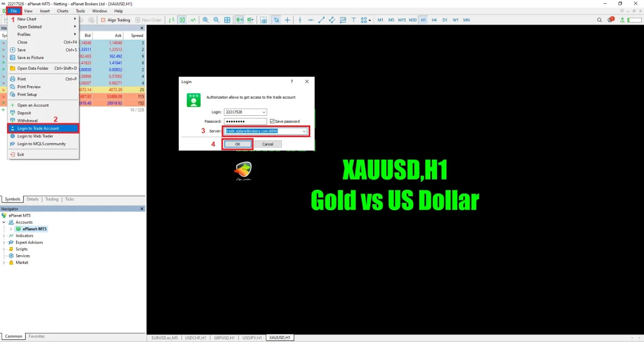This screenshot has width=644, height=342.
Task: Draw a vertical line tool icon
Action: tap(300, 20)
